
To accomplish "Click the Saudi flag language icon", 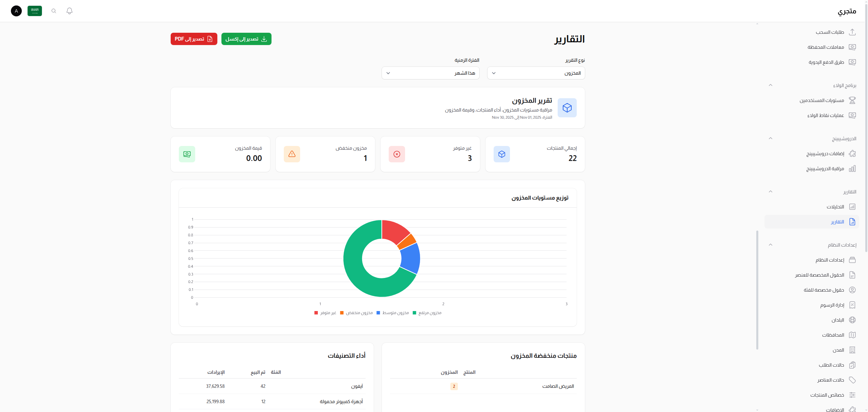I will [35, 11].
